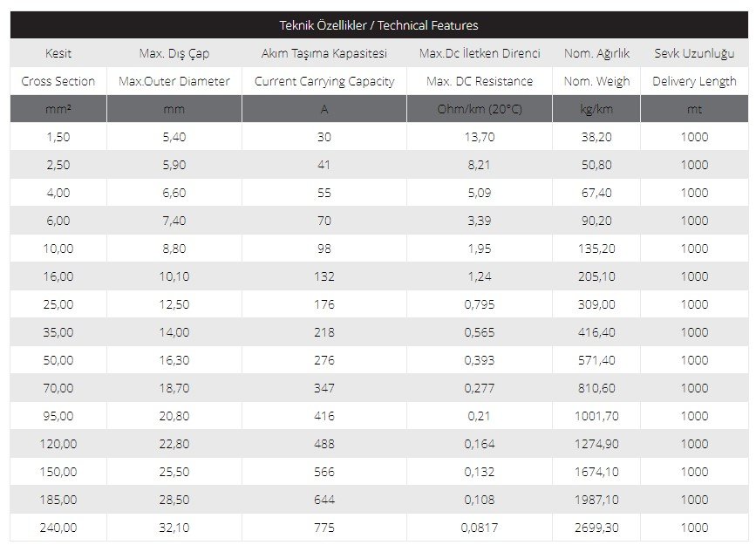This screenshot has height=552, width=756.
Task: Click the 1001,70 weight cell
Action: tap(596, 416)
